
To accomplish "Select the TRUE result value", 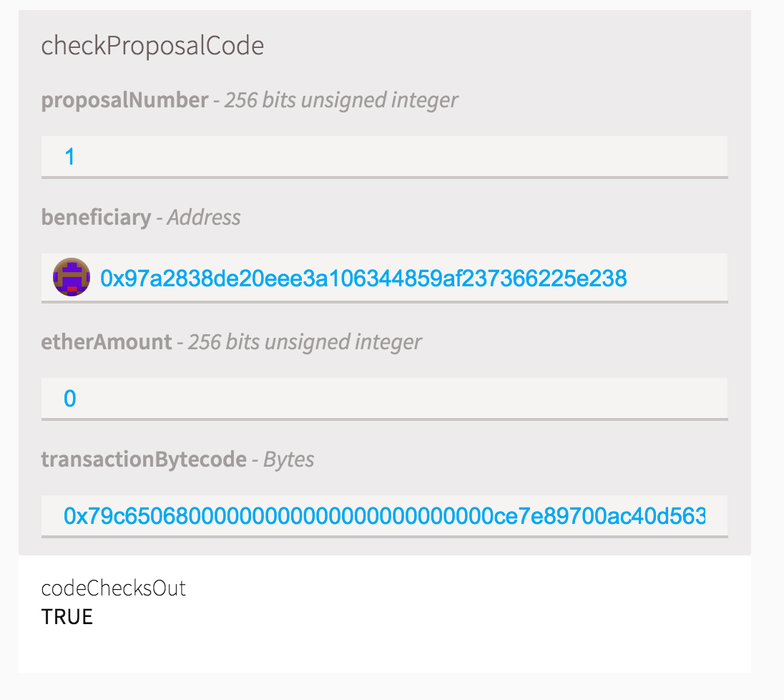I will click(67, 616).
